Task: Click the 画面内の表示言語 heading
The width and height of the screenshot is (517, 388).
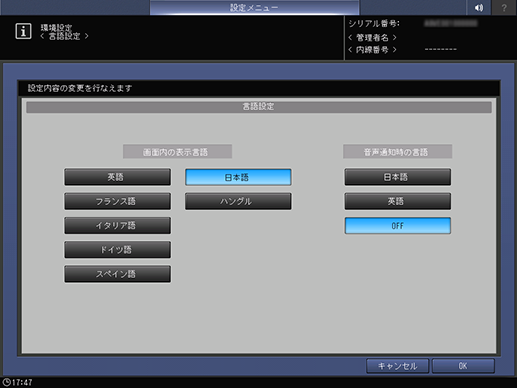Action: pos(177,152)
